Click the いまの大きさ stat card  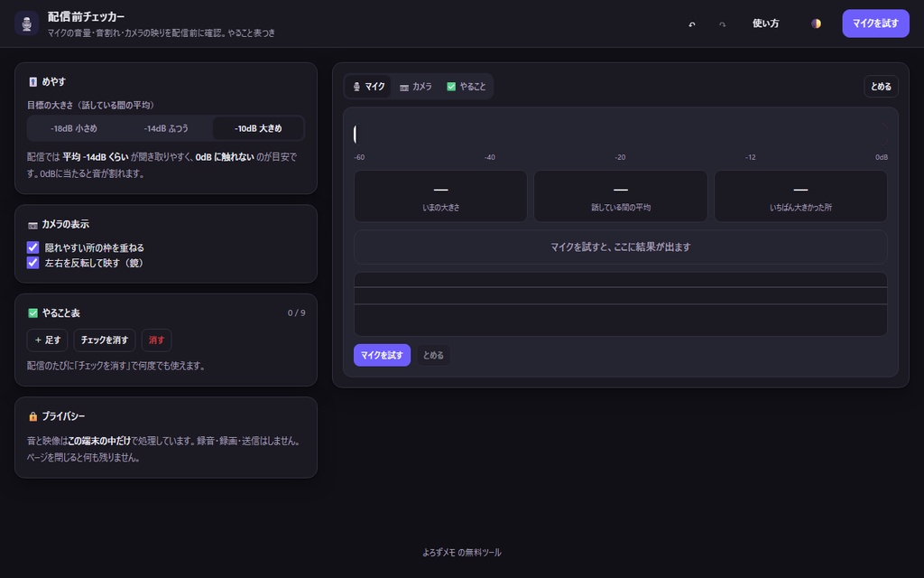pos(440,196)
